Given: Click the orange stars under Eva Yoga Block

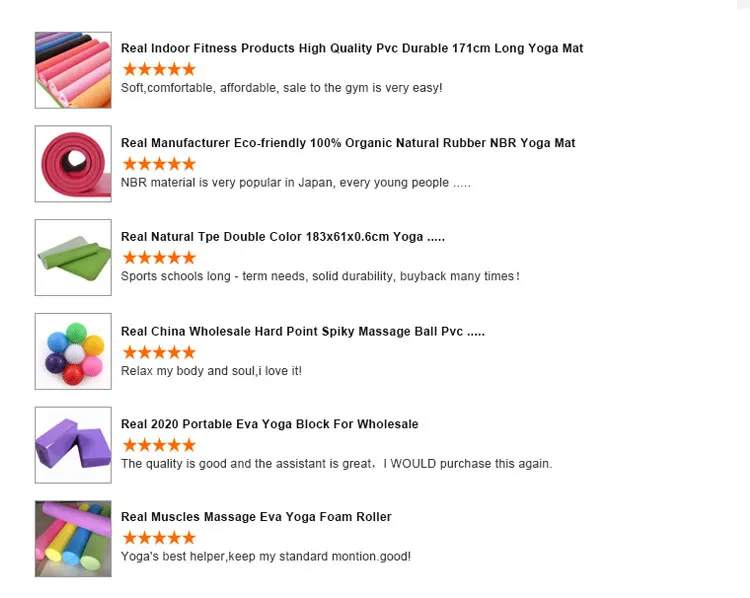Looking at the screenshot, I should click(159, 445).
